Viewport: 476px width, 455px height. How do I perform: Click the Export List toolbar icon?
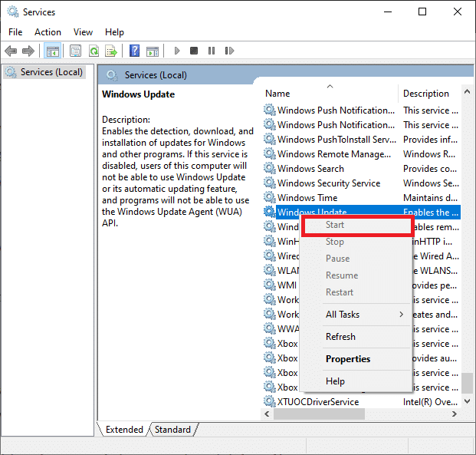point(110,51)
